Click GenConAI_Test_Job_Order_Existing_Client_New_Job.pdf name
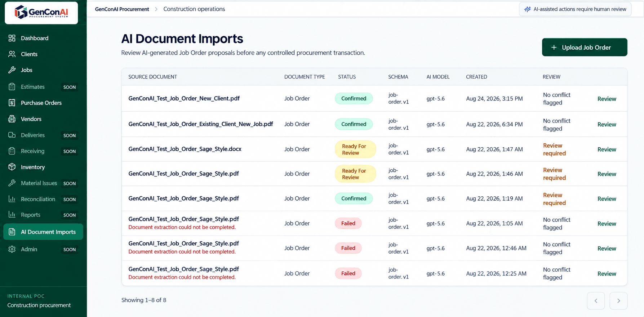644x317 pixels. [200, 124]
